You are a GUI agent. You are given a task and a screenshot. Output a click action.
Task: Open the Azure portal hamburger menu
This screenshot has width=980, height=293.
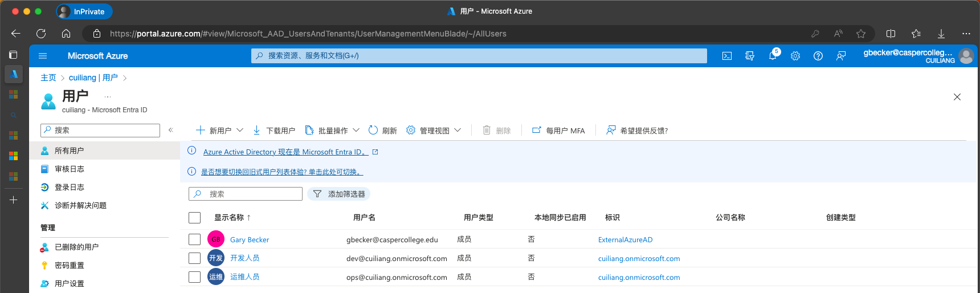[43, 56]
